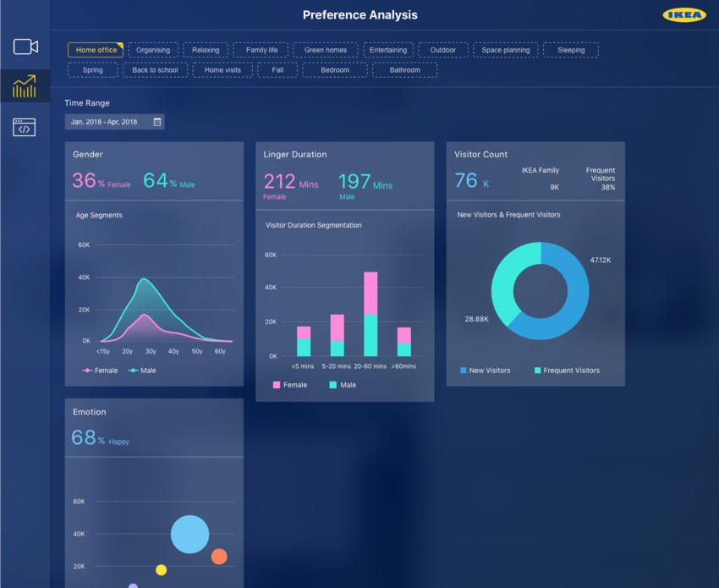The height and width of the screenshot is (588, 719).
Task: Open the calendar icon in the Time Range field
Action: coord(156,121)
